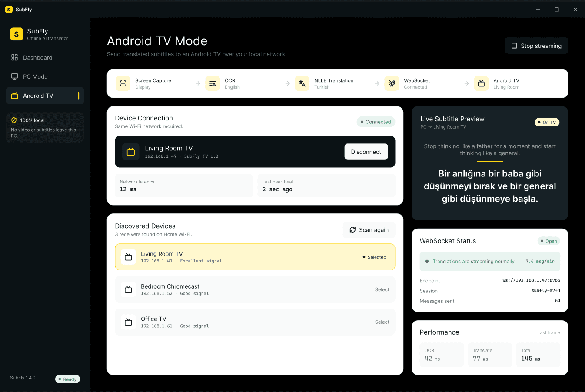The width and height of the screenshot is (585, 392).
Task: Click 192.168.1.61 Good signal text
Action: (x=175, y=326)
